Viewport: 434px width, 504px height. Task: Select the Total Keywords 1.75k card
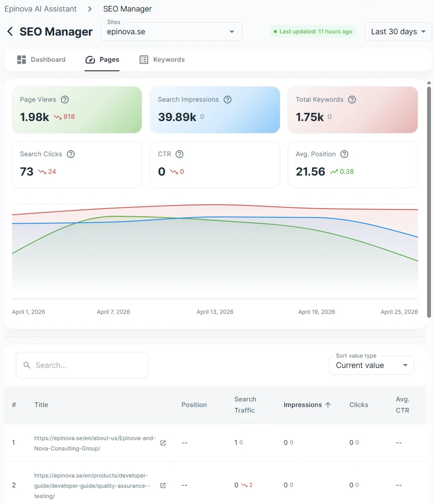pos(353,110)
